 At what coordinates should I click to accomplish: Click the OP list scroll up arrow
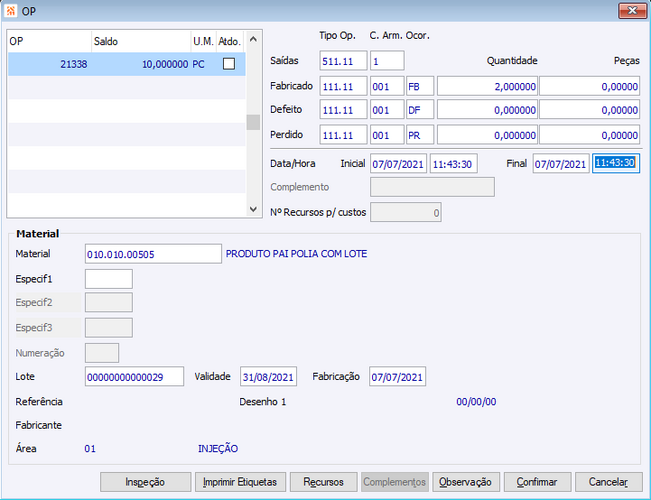pos(253,39)
